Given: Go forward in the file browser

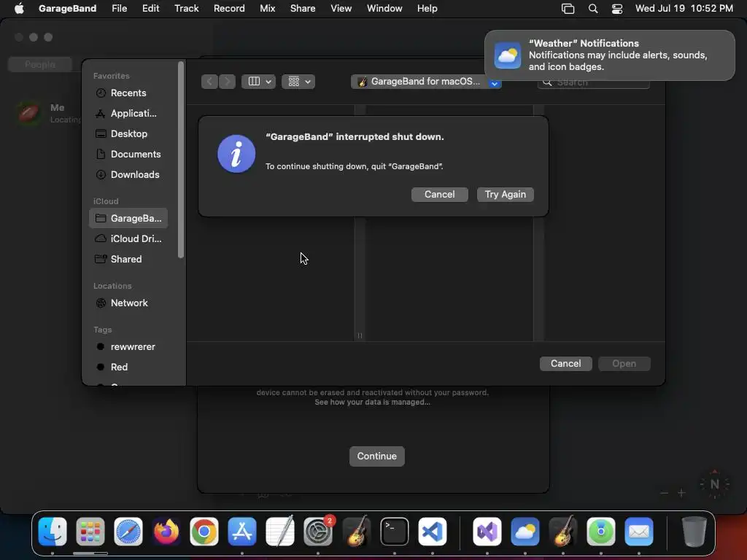Looking at the screenshot, I should pyautogui.click(x=228, y=82).
